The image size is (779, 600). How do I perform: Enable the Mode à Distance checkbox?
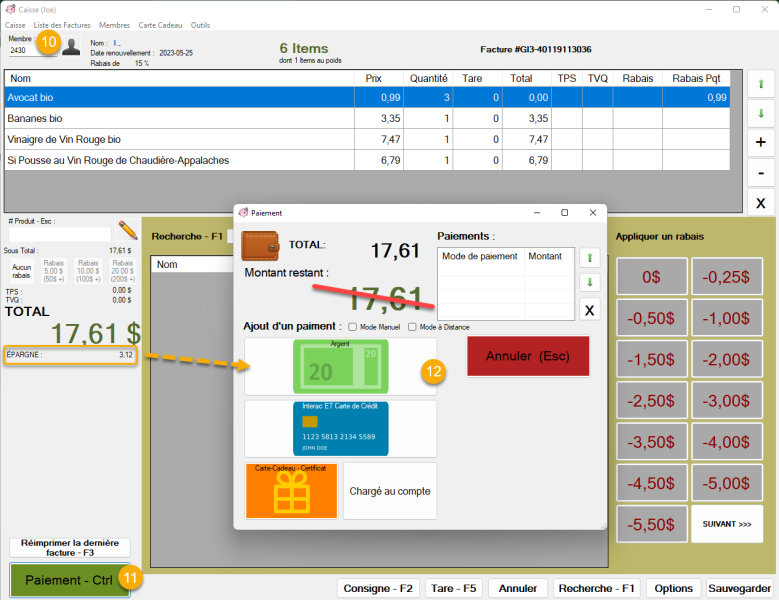click(x=412, y=327)
